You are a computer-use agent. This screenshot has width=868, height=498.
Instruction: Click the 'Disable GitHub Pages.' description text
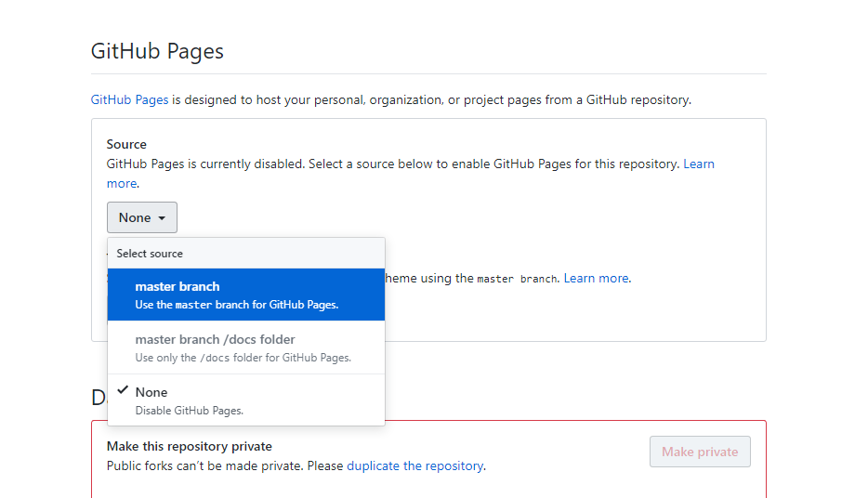point(190,410)
